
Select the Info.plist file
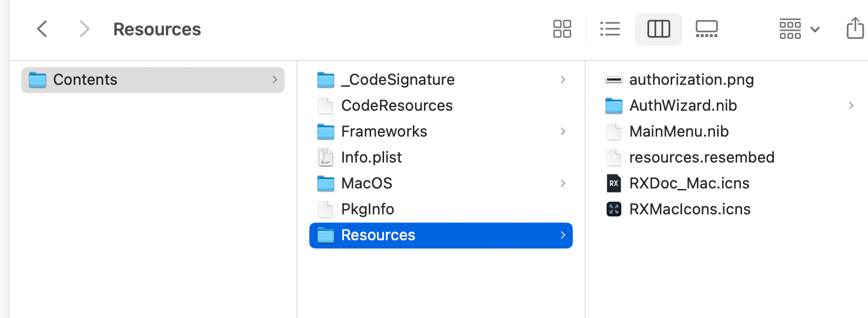(371, 157)
